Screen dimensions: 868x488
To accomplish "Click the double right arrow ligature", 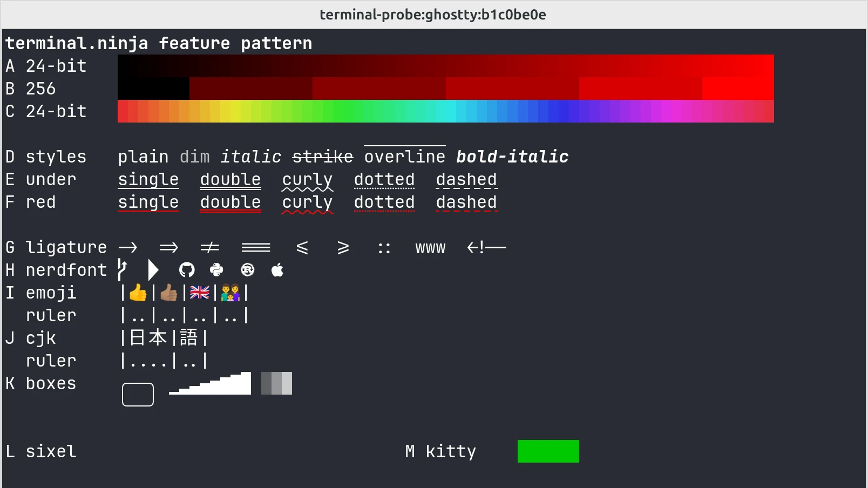I will pos(169,247).
